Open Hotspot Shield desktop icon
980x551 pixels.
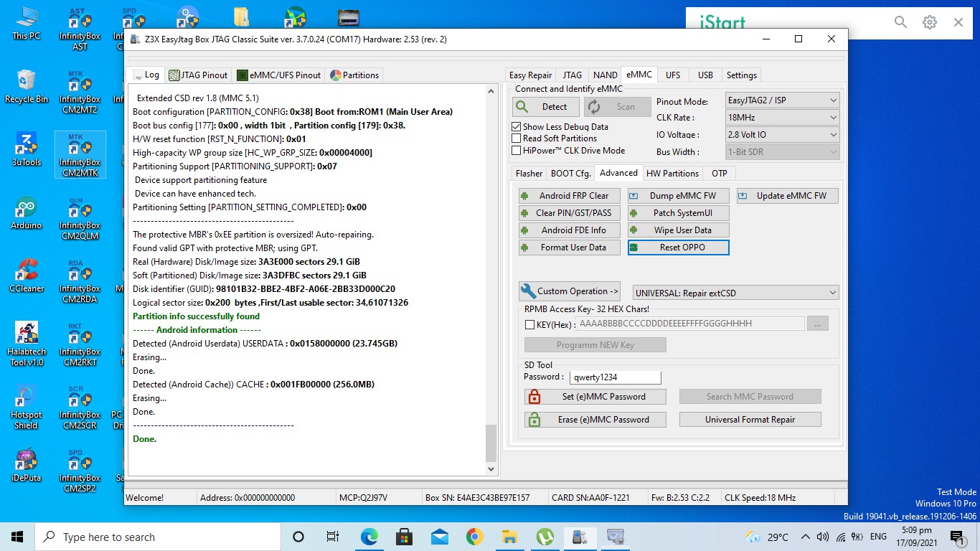coord(27,408)
